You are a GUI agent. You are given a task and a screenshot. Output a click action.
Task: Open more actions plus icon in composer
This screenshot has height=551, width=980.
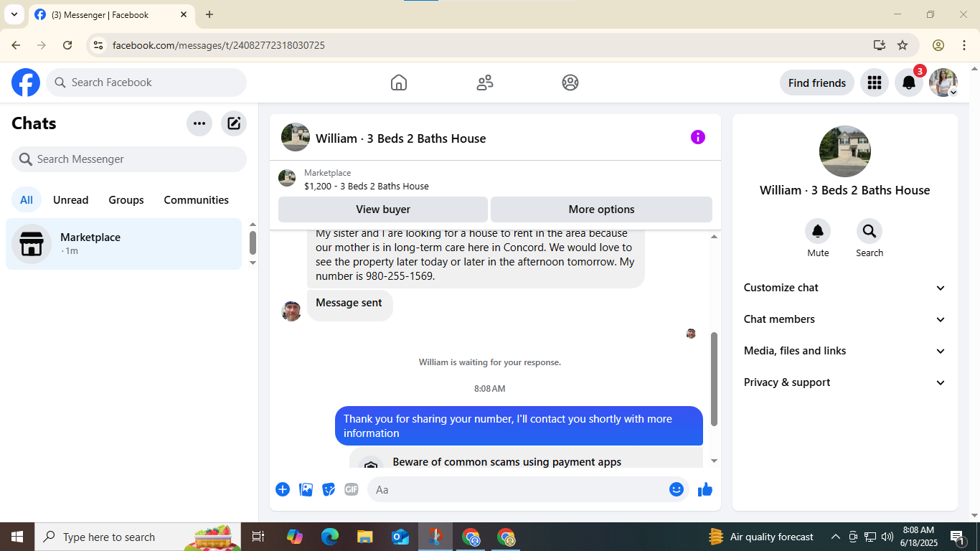click(283, 489)
